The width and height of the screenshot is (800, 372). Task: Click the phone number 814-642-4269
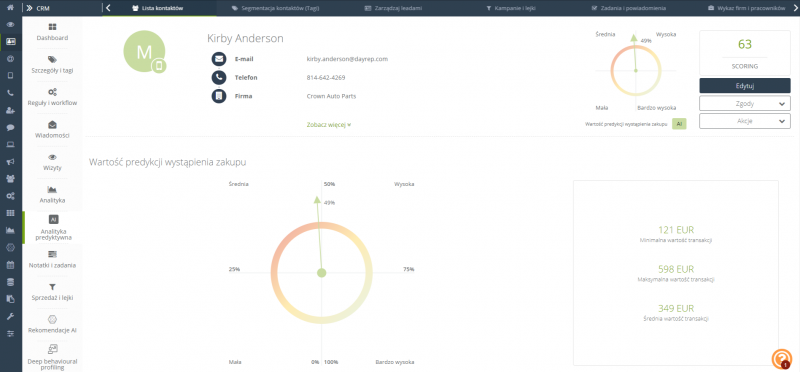[326, 78]
